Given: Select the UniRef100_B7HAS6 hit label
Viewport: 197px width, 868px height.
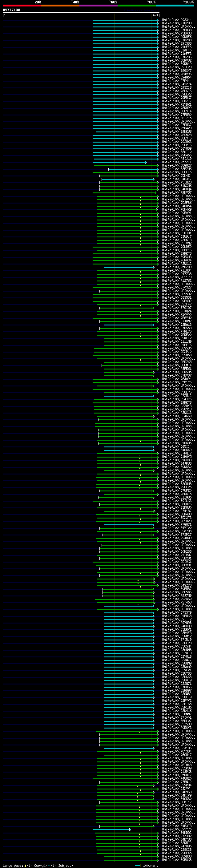Looking at the screenshot, I should tap(176, 687).
